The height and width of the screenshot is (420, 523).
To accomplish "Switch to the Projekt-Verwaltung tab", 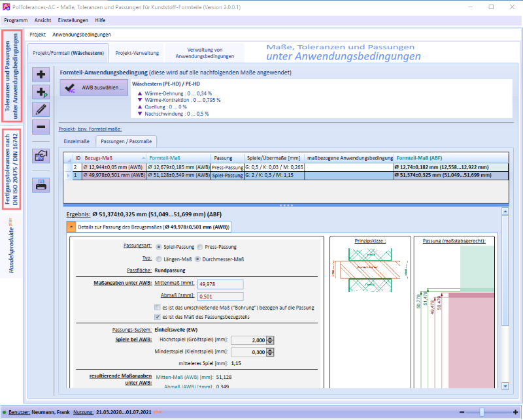I will (137, 53).
